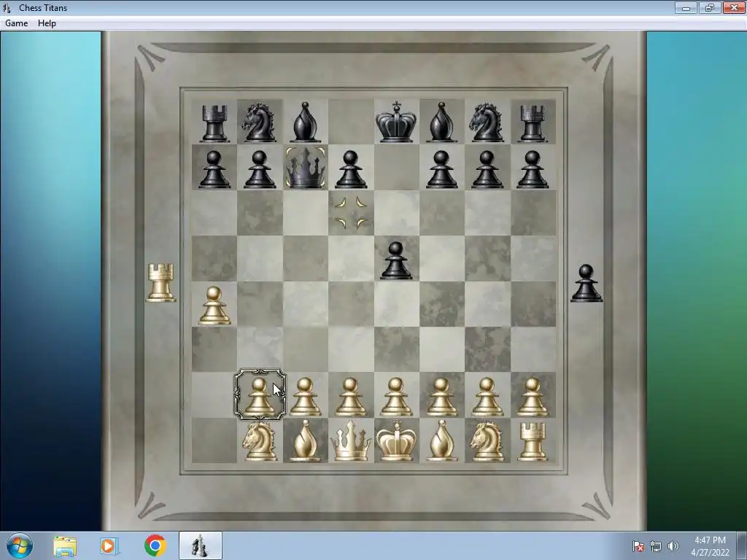Select the black pawn on b7
Screen dimensions: 747x560
[260, 169]
